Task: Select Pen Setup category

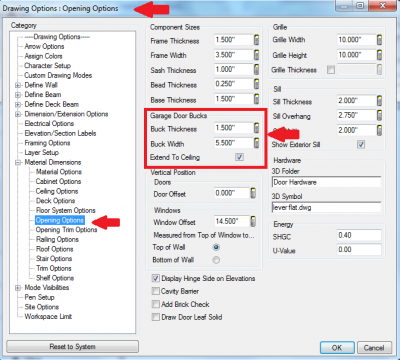Action: pyautogui.click(x=39, y=297)
